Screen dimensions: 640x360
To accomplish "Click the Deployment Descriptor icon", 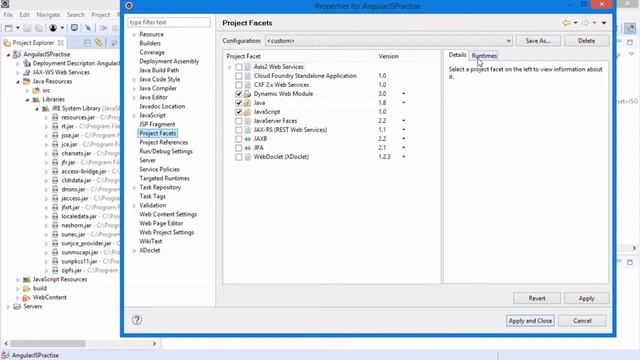I will coord(27,63).
